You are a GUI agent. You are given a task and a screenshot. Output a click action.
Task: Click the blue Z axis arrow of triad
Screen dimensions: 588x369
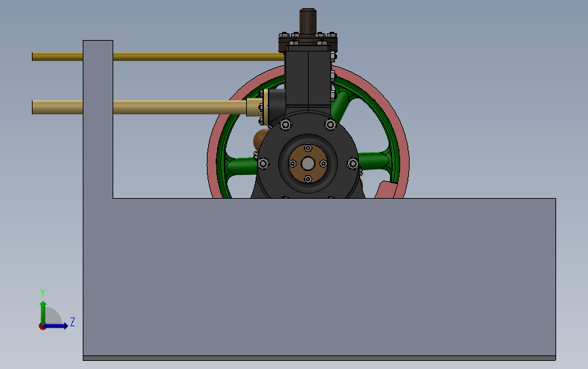click(57, 326)
